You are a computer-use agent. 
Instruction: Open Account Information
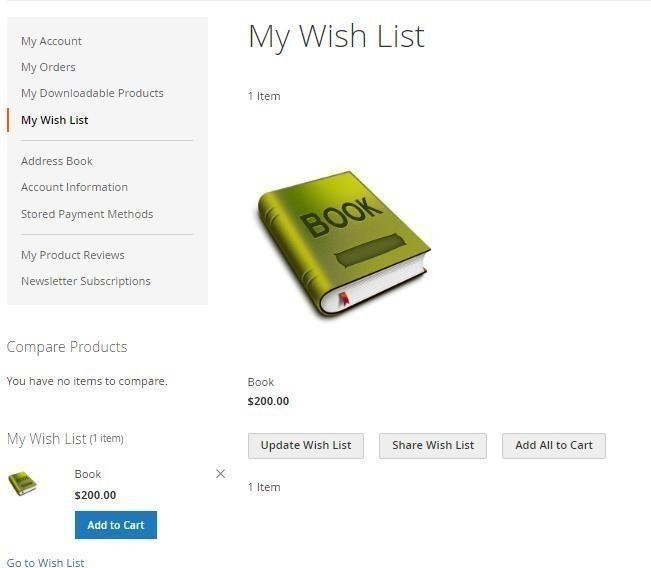(x=74, y=187)
